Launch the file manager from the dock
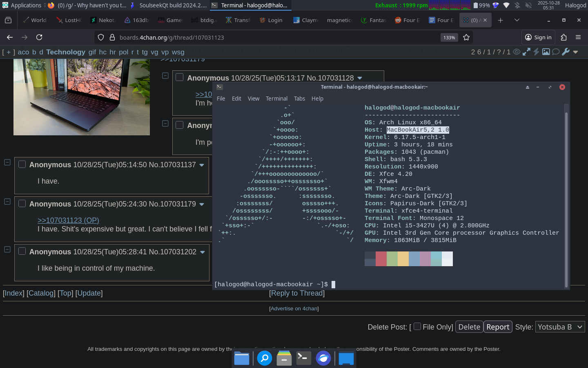The width and height of the screenshot is (588, 368). click(242, 359)
